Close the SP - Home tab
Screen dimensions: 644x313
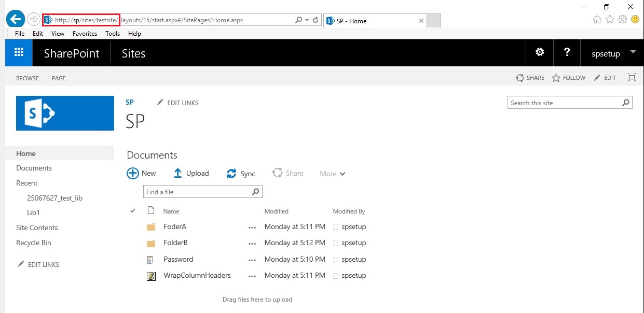coord(421,21)
